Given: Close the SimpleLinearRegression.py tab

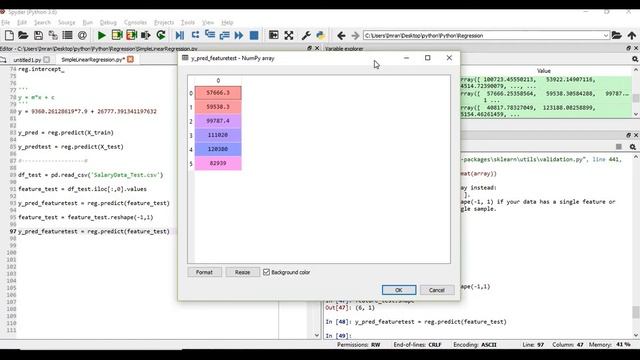Looking at the screenshot, I should [130, 60].
